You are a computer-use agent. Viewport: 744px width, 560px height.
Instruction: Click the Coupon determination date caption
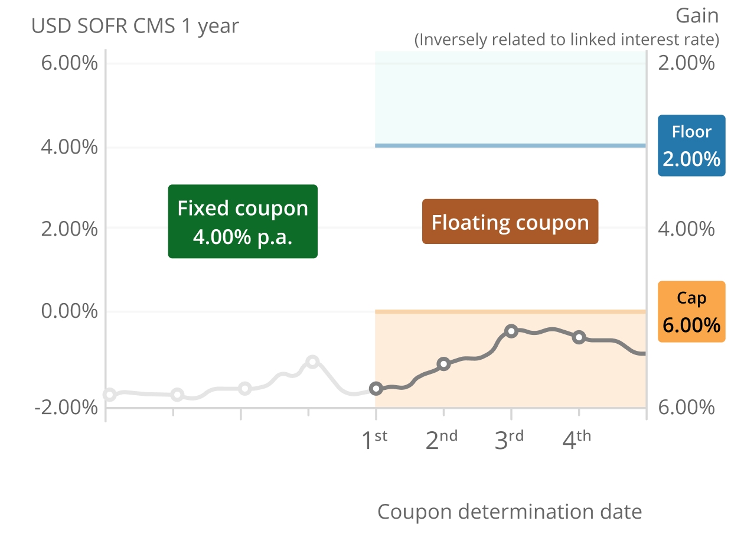[x=510, y=512]
